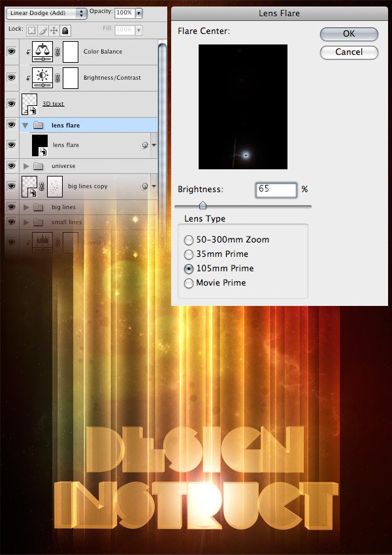392x555 pixels.
Task: Click the link icon on big lines copy layer
Action: tap(42, 186)
